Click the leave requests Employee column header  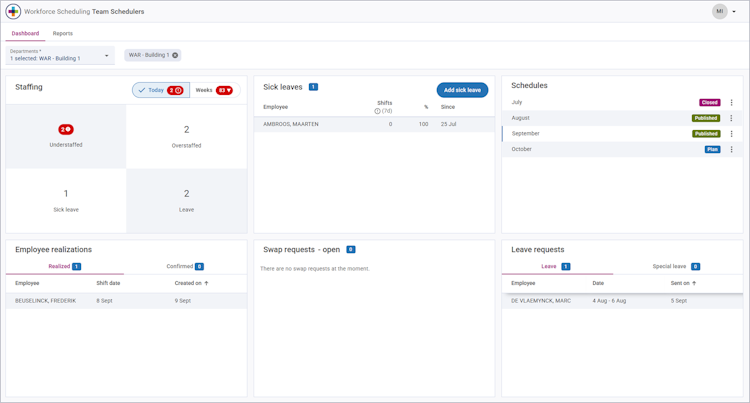pyautogui.click(x=523, y=283)
